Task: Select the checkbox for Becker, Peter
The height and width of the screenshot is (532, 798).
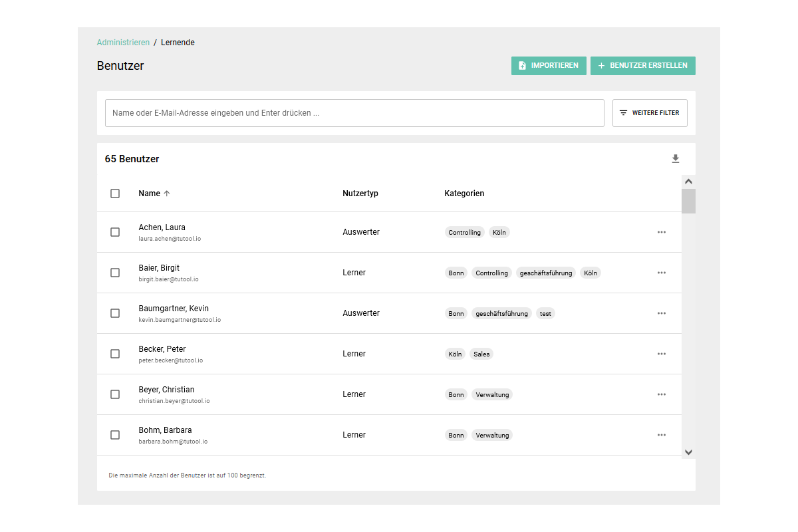Action: 115,354
